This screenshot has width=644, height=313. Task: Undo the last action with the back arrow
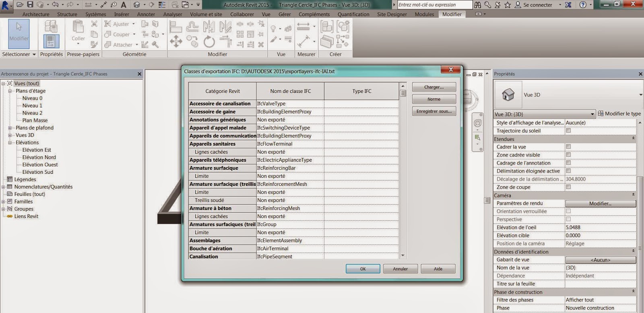55,5
